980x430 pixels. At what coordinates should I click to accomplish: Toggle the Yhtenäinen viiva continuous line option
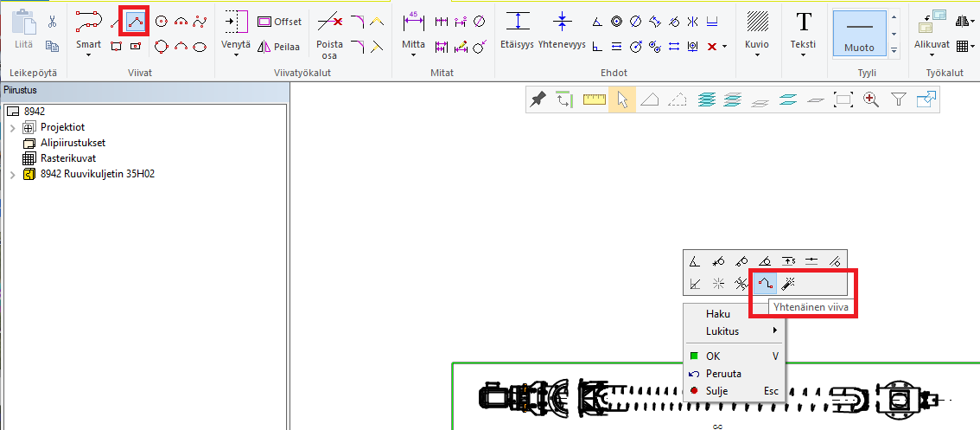point(765,283)
